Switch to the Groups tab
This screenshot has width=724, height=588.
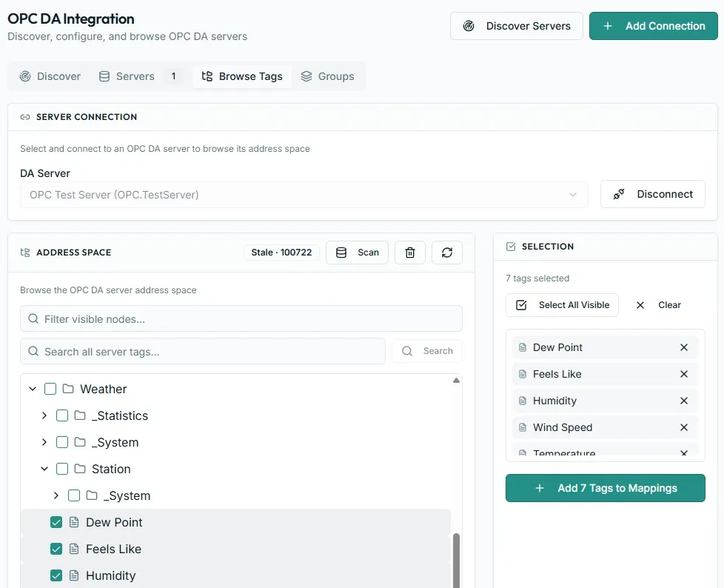327,76
